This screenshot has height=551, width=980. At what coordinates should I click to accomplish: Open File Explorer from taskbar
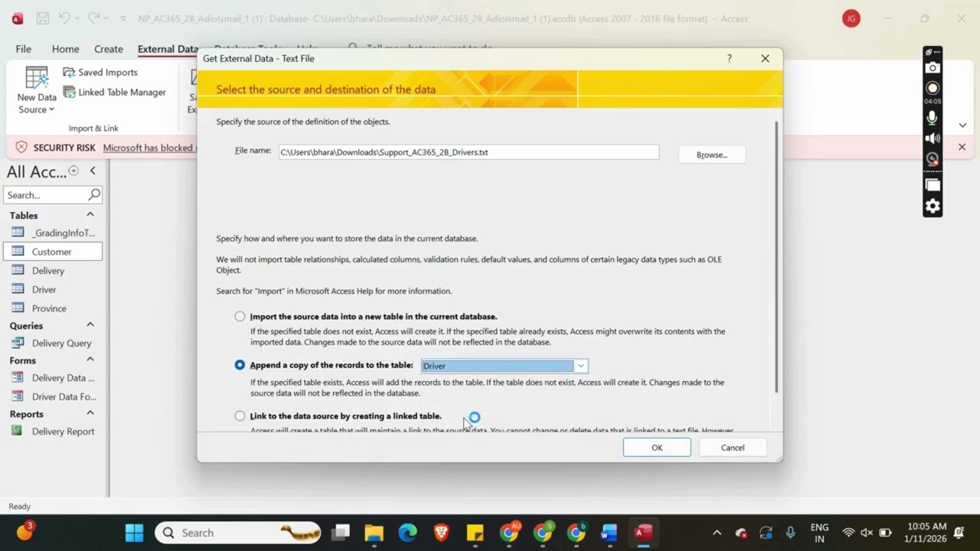[374, 533]
